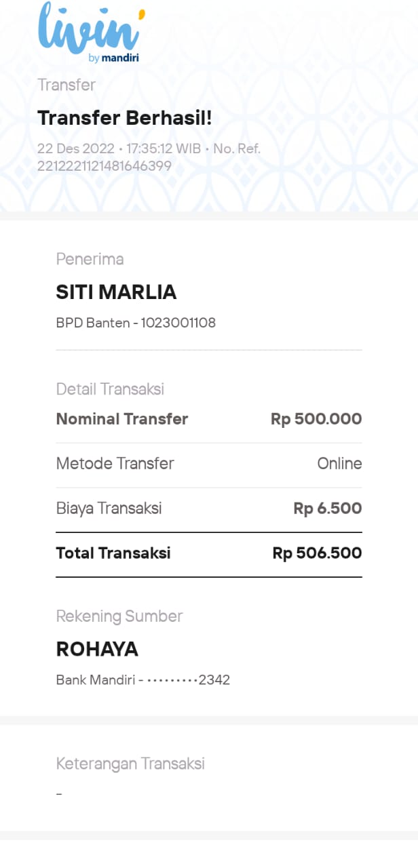Click the "Transfer Berhasil!" heading
The image size is (418, 868).
(125, 118)
